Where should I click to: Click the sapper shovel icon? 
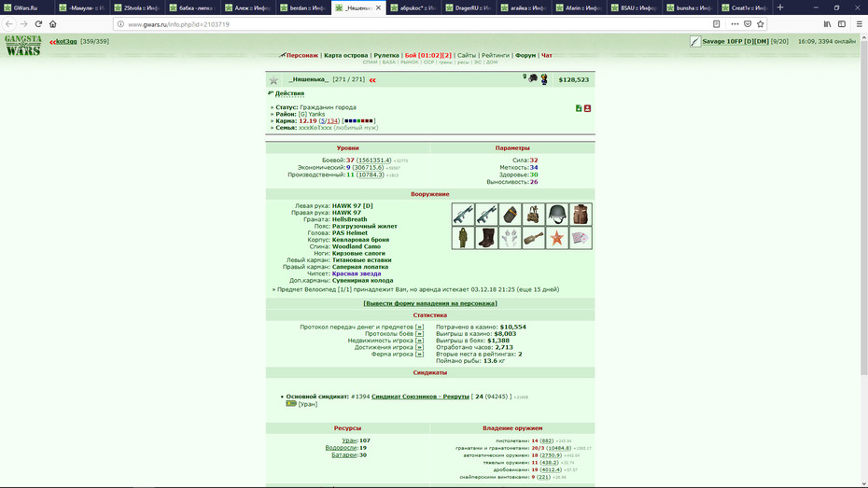point(533,238)
